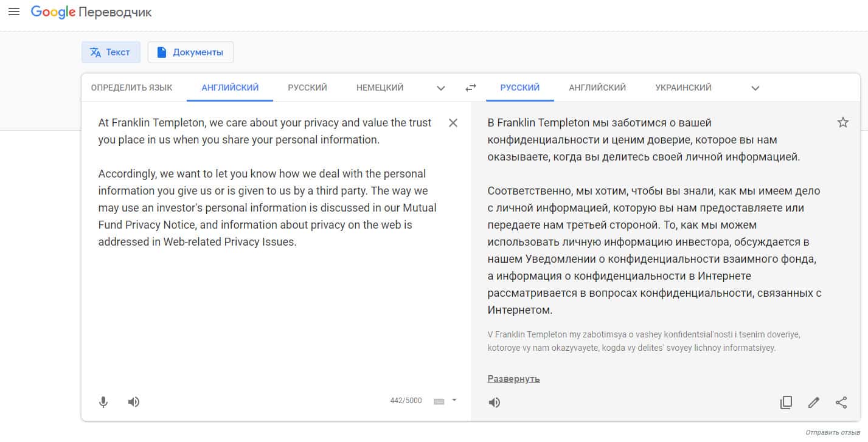
Task: Choose Украинский as target language
Action: 683,88
